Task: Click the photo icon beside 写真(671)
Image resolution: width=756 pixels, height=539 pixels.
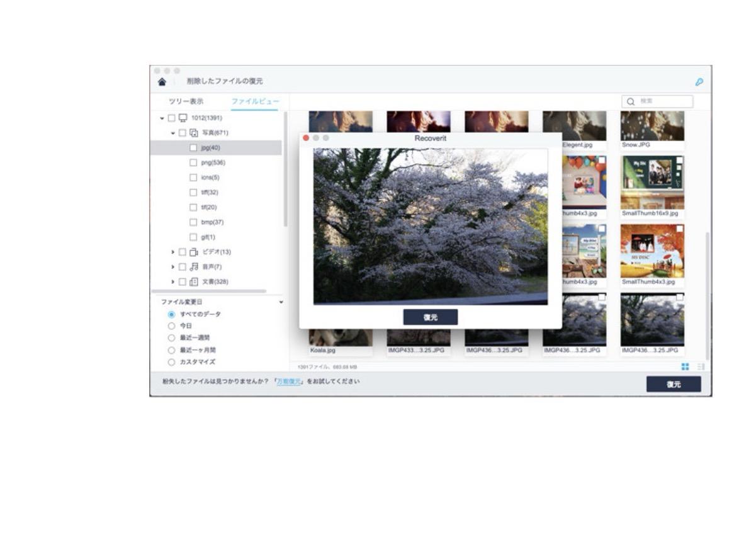Action: (x=194, y=133)
